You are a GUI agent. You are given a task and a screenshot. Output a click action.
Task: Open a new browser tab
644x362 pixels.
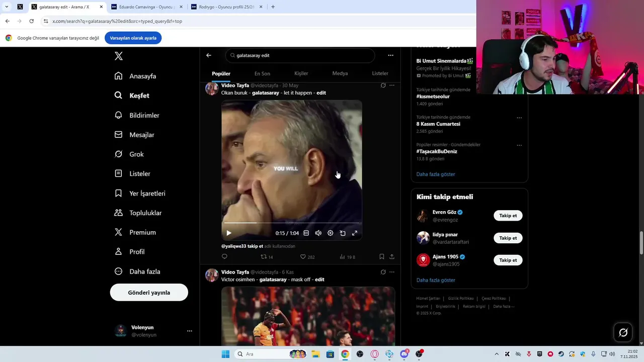(273, 7)
